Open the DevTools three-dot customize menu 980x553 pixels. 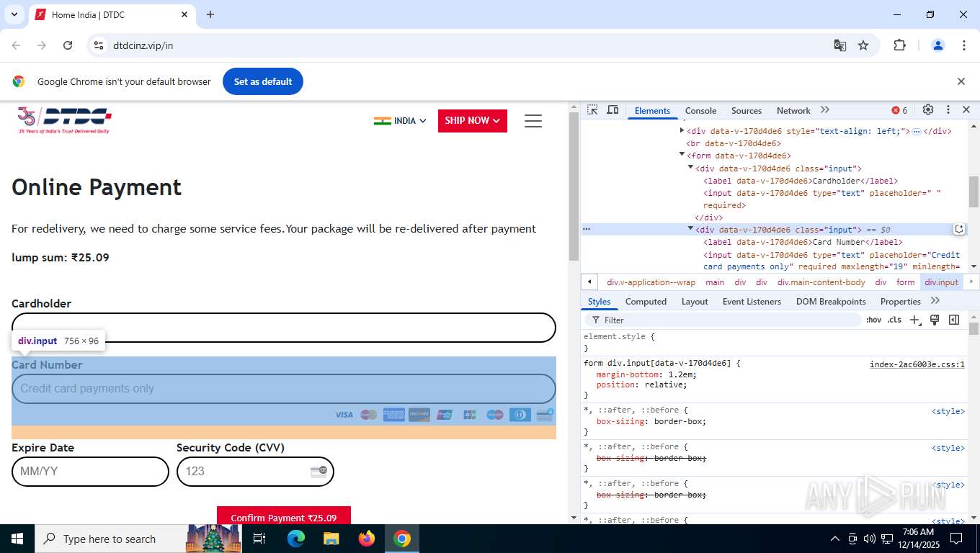pos(948,110)
